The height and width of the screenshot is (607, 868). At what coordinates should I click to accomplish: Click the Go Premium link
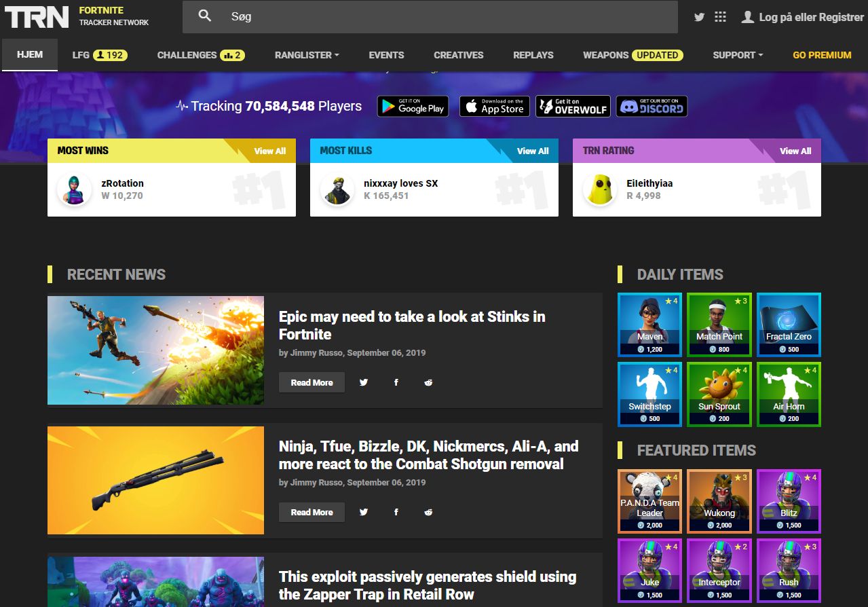coord(822,55)
